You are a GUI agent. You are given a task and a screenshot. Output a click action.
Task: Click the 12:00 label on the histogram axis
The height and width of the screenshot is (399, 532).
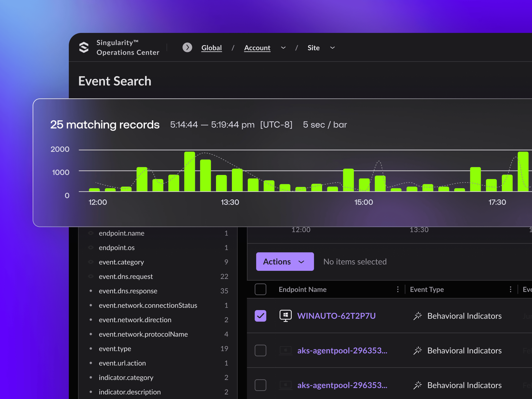[98, 202]
